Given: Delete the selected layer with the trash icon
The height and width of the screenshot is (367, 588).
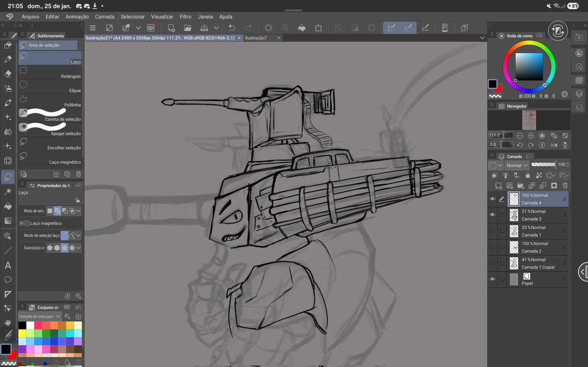Looking at the screenshot, I should [x=565, y=185].
